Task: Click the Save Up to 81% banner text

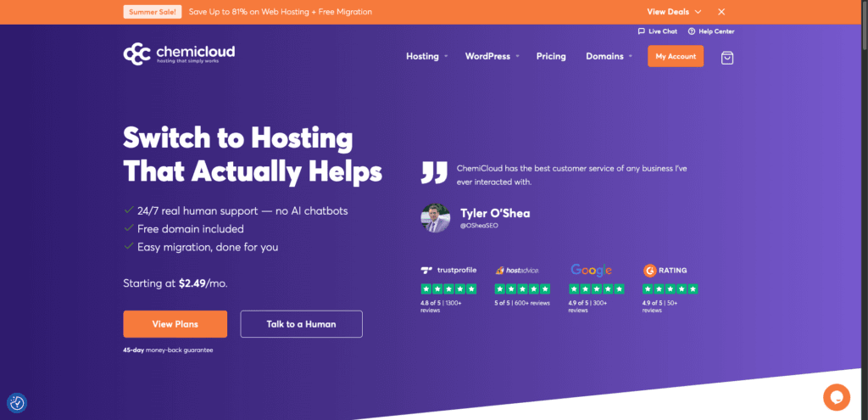Action: (x=280, y=12)
